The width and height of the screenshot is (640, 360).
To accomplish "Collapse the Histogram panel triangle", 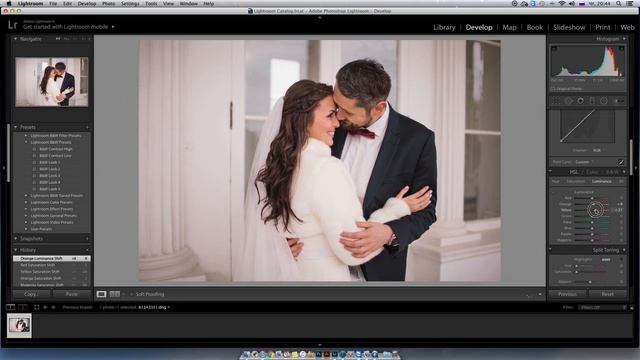I will point(624,39).
